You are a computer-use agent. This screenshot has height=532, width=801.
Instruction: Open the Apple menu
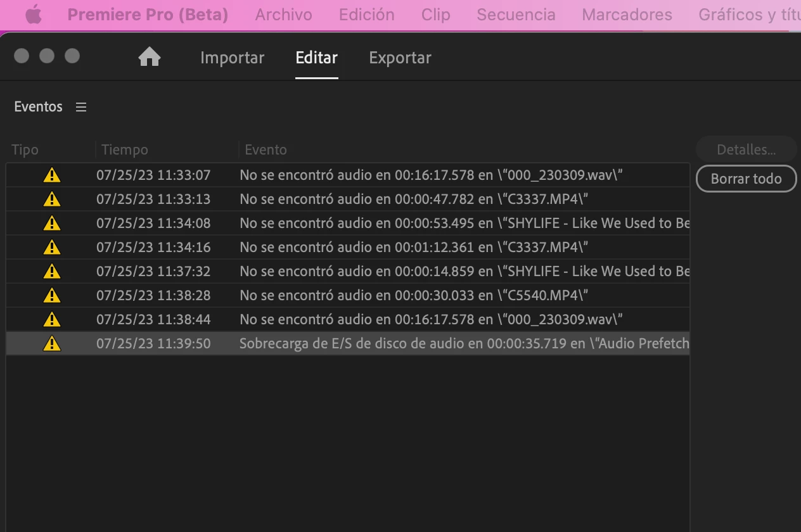coord(34,15)
